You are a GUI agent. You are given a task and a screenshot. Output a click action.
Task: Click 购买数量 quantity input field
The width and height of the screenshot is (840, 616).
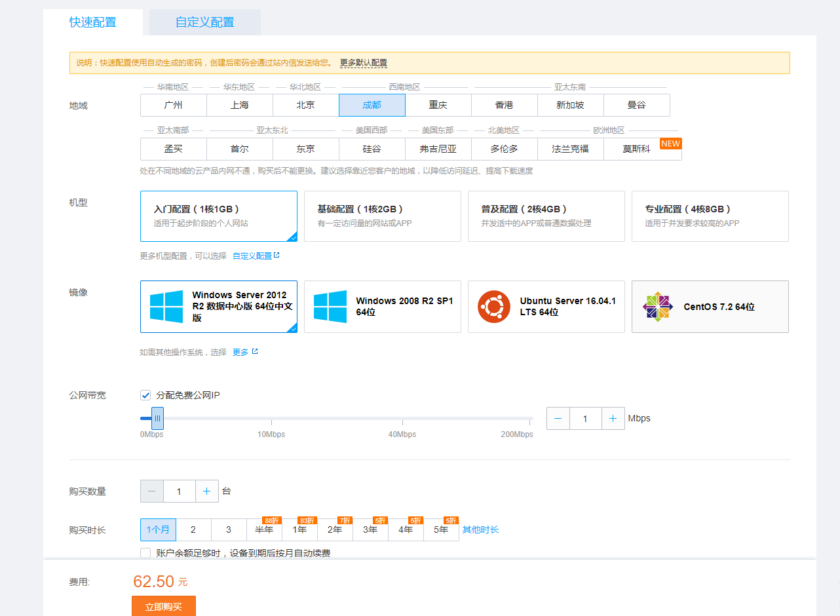(180, 491)
